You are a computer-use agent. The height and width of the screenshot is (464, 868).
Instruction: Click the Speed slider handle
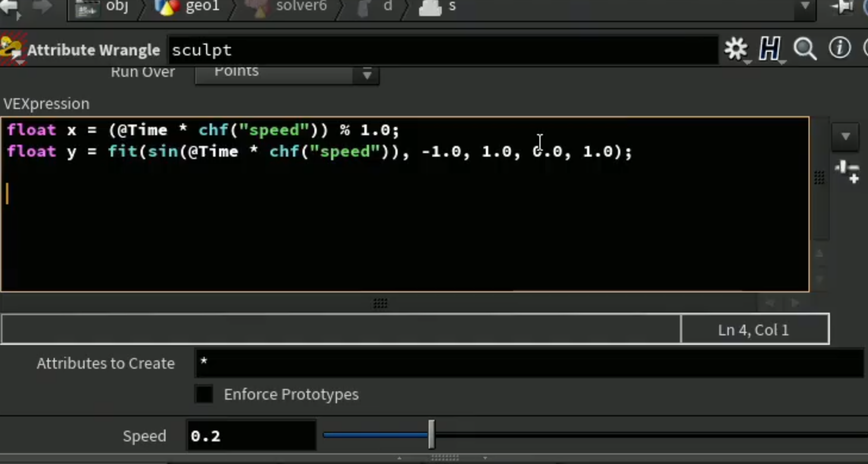pyautogui.click(x=432, y=435)
